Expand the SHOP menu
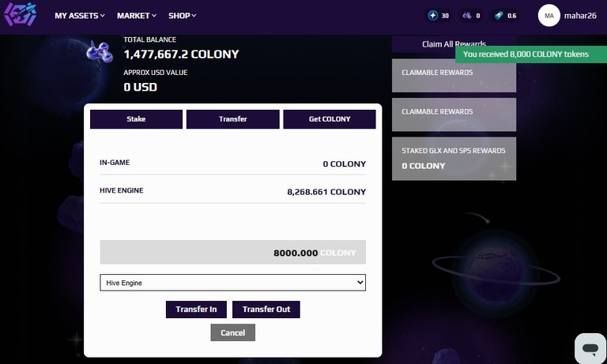Image resolution: width=607 pixels, height=364 pixels. coord(183,16)
